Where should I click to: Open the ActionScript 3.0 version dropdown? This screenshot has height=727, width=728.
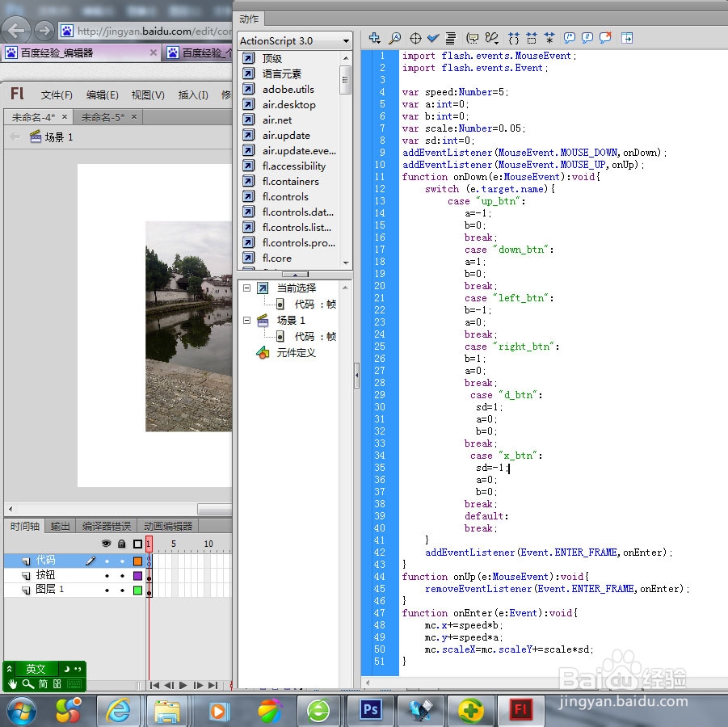pyautogui.click(x=295, y=40)
